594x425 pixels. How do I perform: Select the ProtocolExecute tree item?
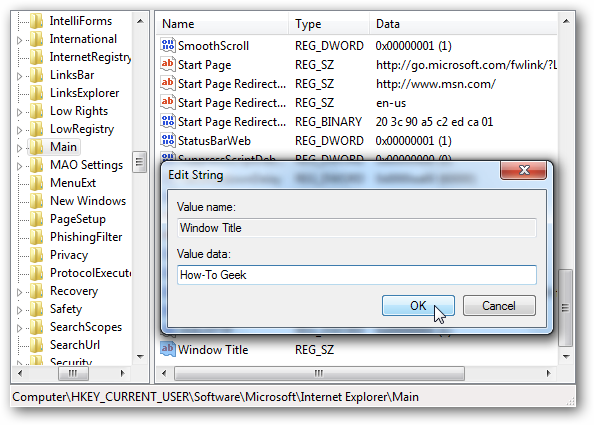(x=91, y=273)
